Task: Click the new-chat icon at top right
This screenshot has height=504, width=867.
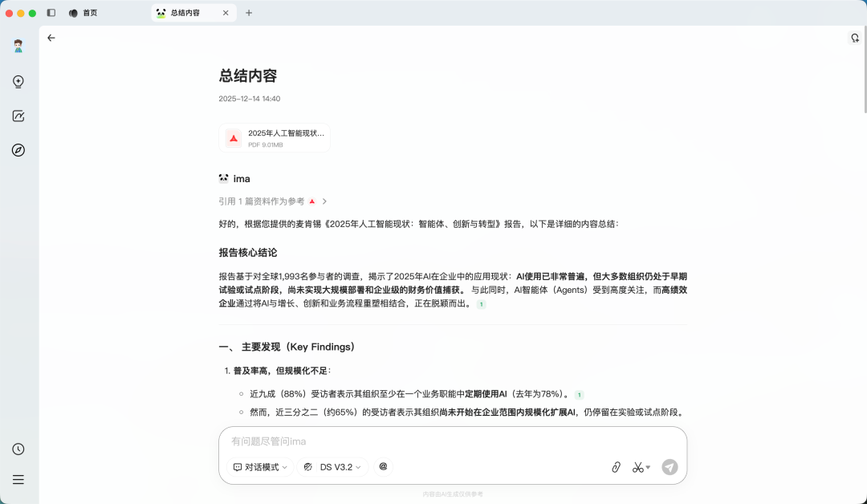Action: (853, 38)
